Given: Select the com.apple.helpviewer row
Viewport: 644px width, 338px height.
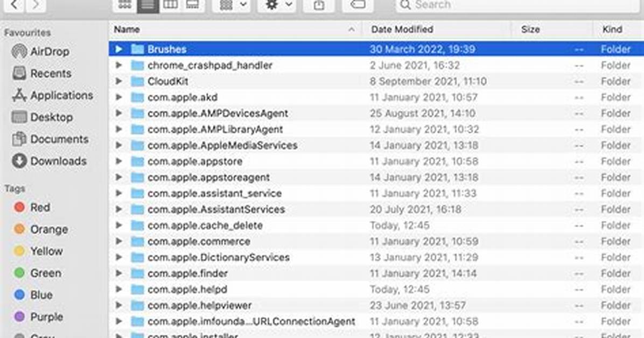Looking at the screenshot, I should [x=376, y=306].
